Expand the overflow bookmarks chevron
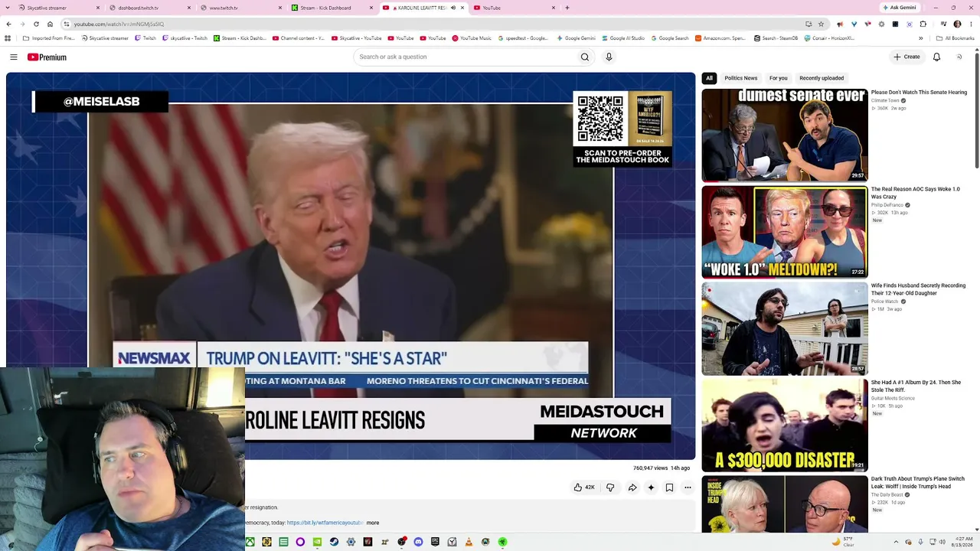 pos(921,38)
